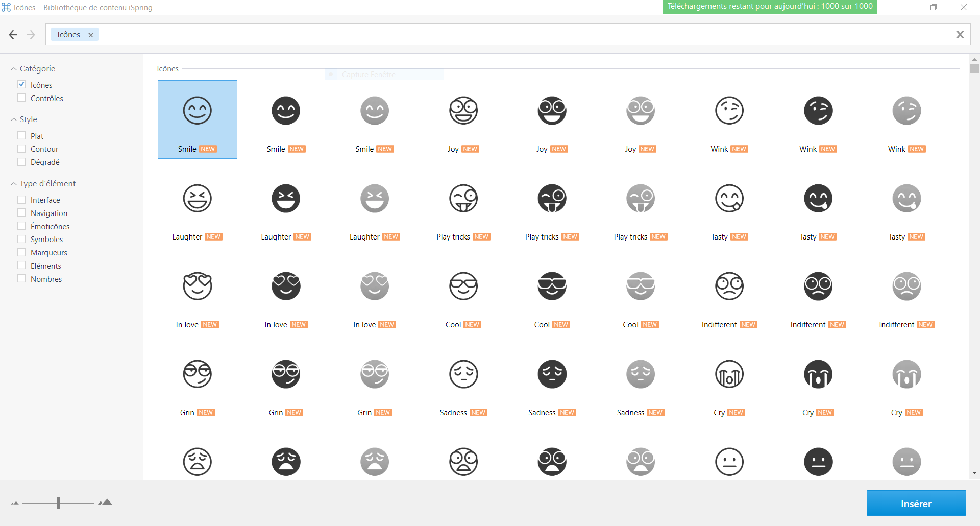Pick the outline Cry emoticon icon
This screenshot has height=526, width=980.
[729, 374]
